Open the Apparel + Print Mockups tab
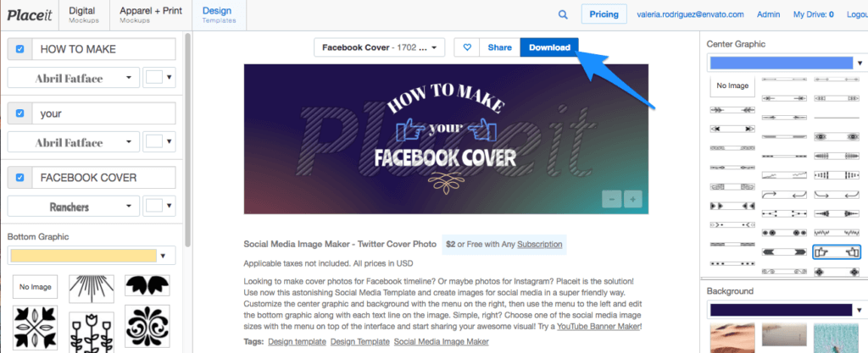The image size is (868, 353). tap(151, 15)
